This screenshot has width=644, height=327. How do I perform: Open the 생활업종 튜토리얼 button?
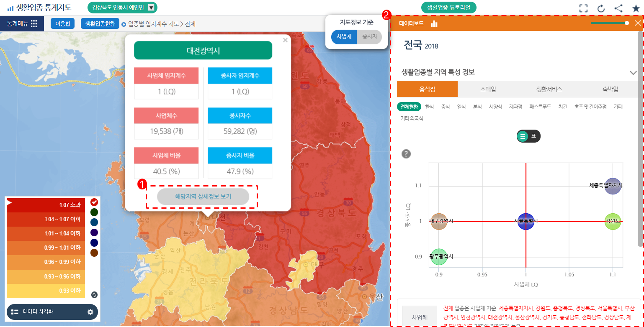(x=448, y=7)
